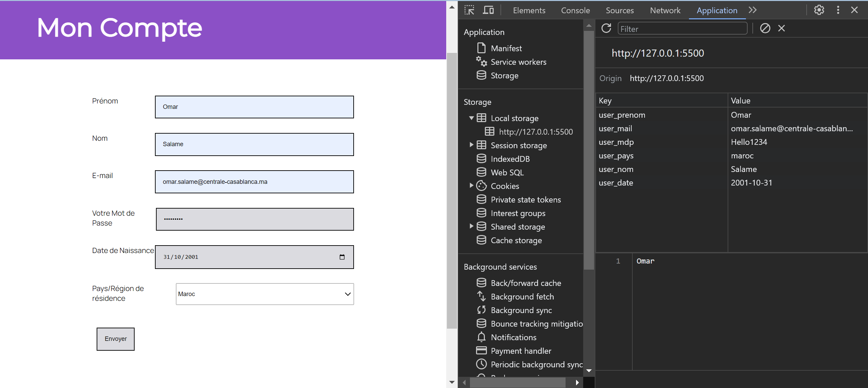Click the clear all storage icon

click(x=765, y=28)
